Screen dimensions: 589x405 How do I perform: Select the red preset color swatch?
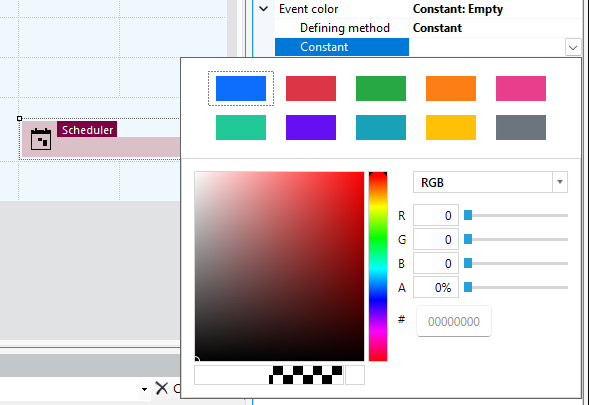pyautogui.click(x=311, y=88)
